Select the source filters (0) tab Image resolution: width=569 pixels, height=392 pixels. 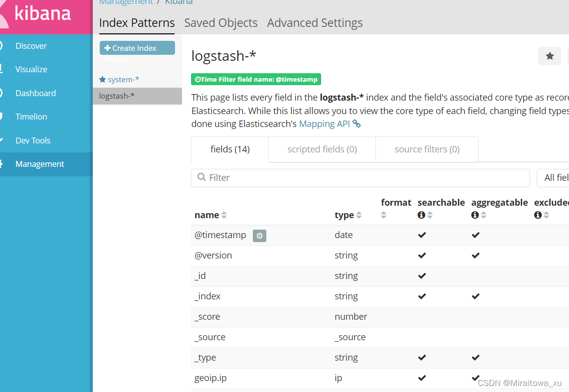[427, 149]
